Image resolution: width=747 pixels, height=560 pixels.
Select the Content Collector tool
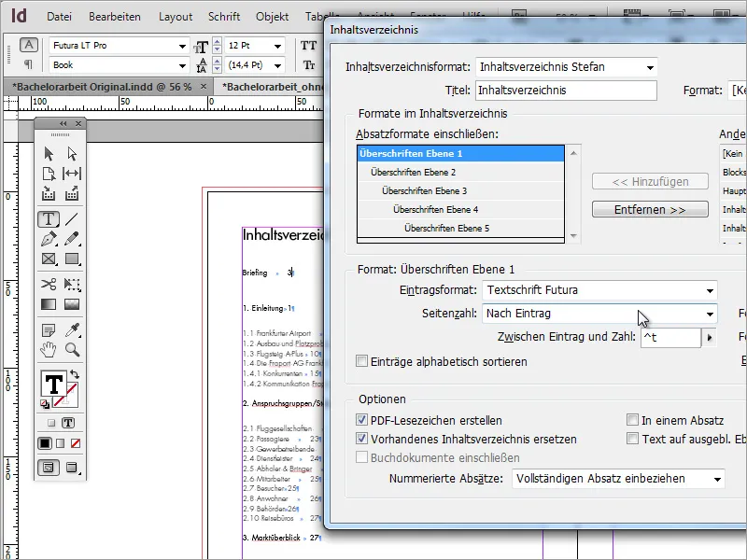point(49,193)
